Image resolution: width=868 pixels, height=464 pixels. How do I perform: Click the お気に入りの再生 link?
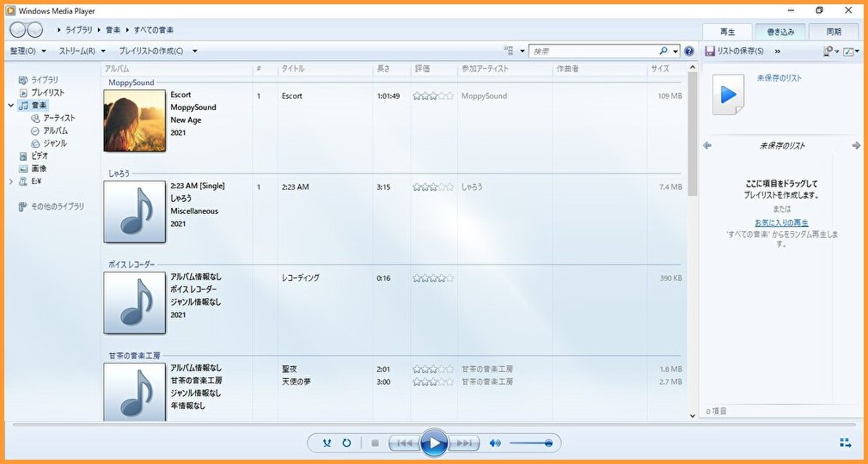tap(781, 223)
